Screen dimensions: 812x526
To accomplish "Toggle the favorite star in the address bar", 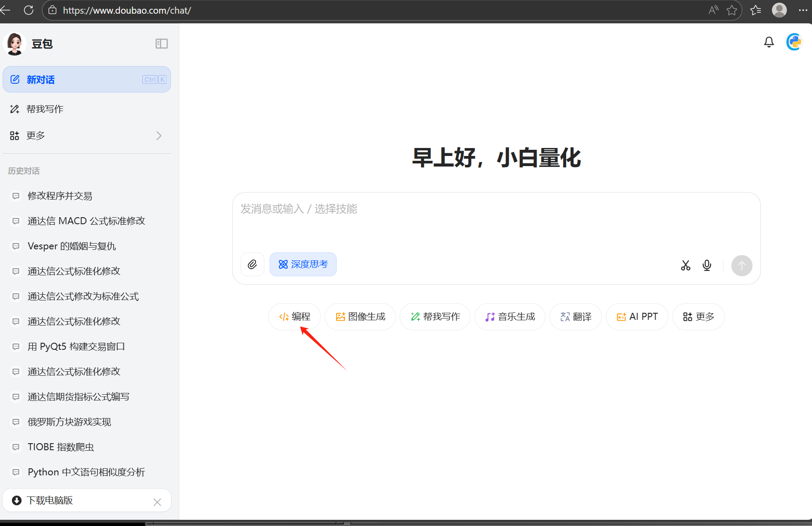I will click(732, 10).
